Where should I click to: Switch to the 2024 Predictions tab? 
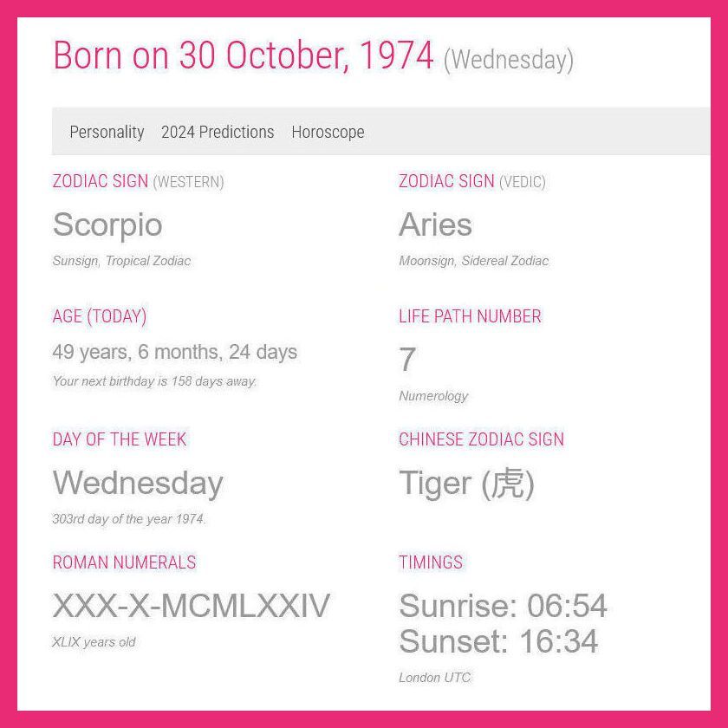tap(218, 133)
